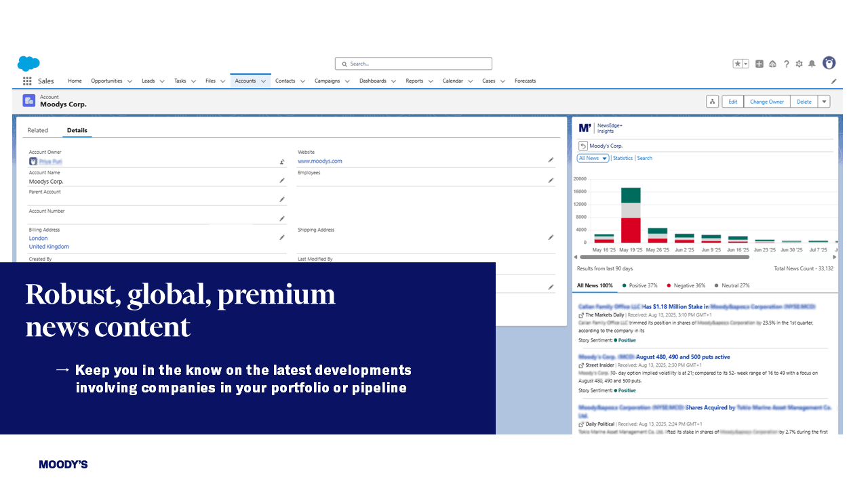Edit the Parent Account field pencil
Screen dimensions: 868x488
282,200
